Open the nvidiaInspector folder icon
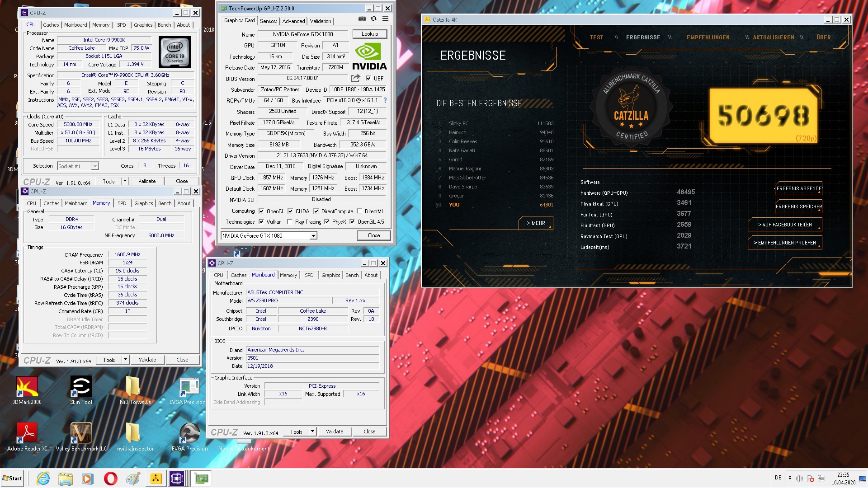This screenshot has width=868, height=488. click(x=135, y=436)
